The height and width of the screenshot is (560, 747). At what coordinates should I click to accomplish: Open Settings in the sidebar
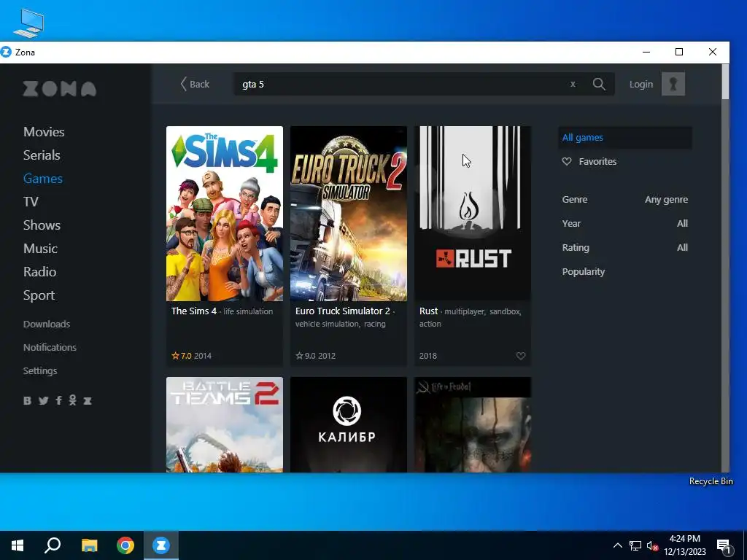point(40,371)
